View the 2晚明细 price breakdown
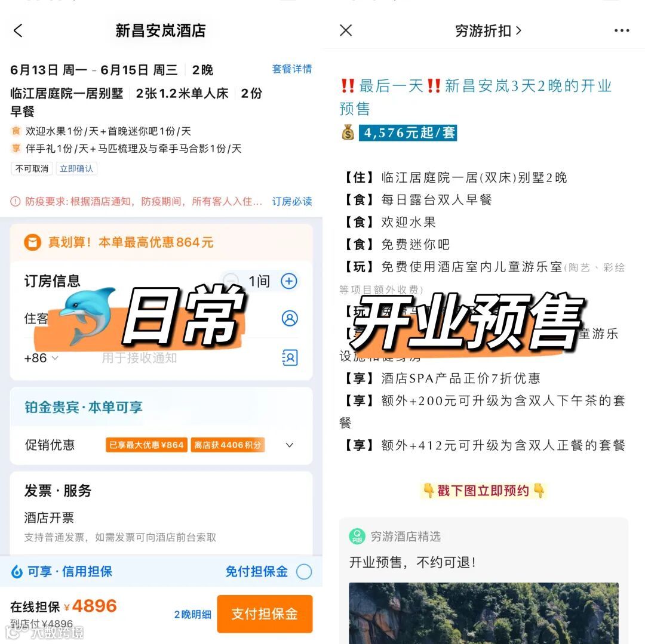This screenshot has width=645, height=644. click(x=192, y=614)
